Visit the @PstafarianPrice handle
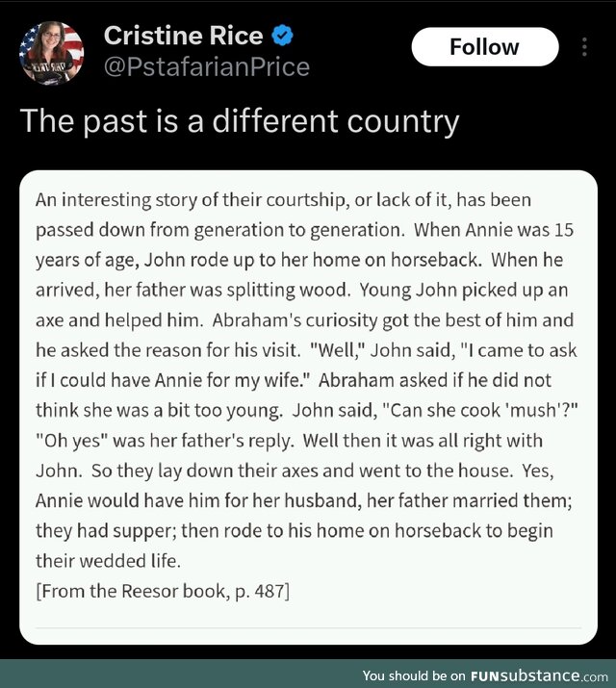The height and width of the screenshot is (688, 616). point(207,67)
